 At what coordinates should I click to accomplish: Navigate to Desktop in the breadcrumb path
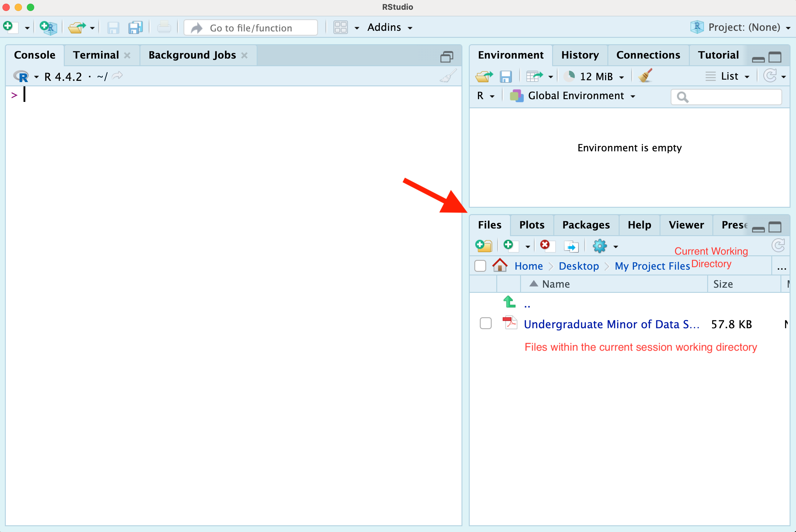click(579, 266)
